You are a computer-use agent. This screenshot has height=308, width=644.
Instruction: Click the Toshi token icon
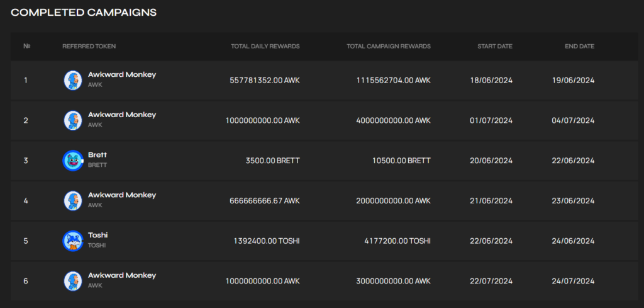73,241
